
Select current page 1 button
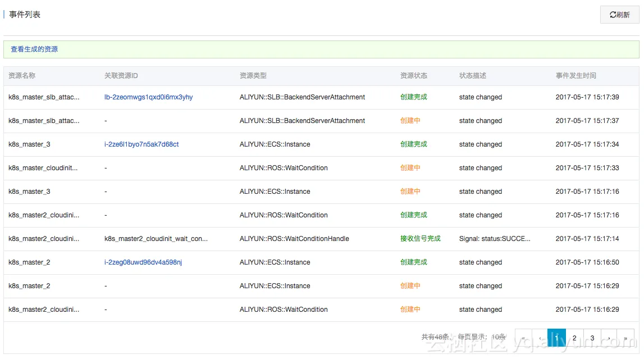coord(556,338)
